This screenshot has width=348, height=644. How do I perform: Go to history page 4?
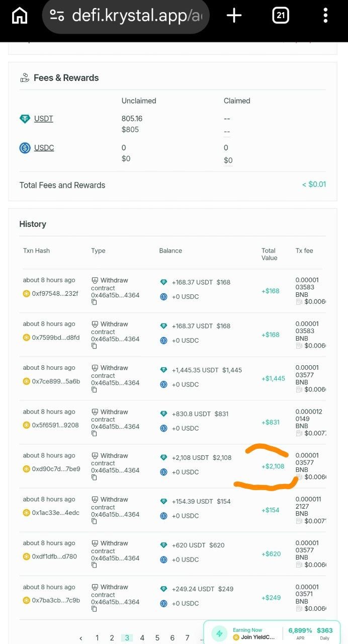tap(142, 637)
